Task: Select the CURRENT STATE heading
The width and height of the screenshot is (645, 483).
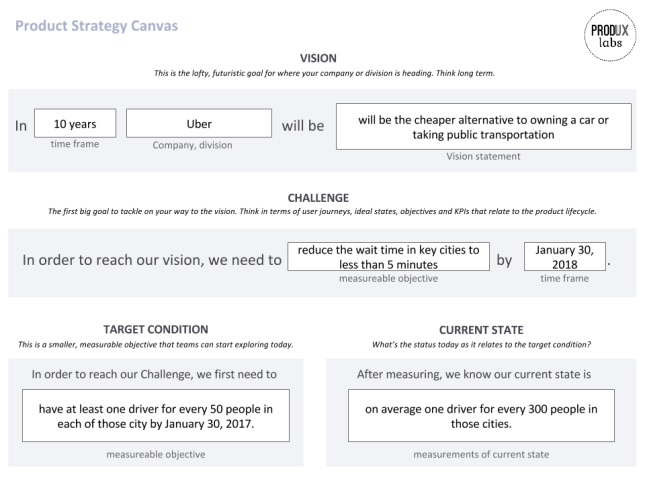Action: (x=482, y=327)
